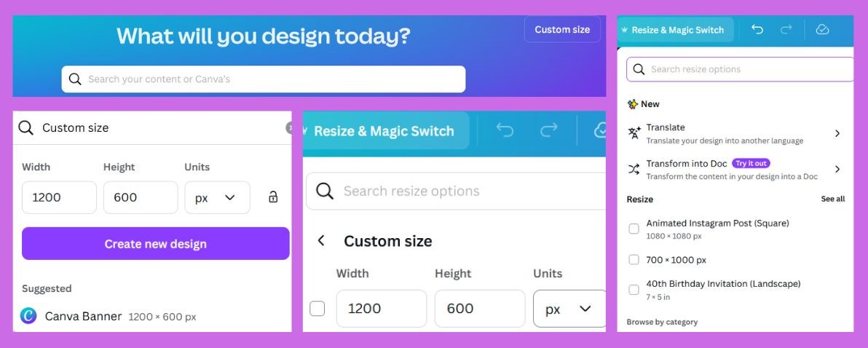Image resolution: width=868 pixels, height=348 pixels.
Task: Click the Custom size button on banner
Action: 562,29
